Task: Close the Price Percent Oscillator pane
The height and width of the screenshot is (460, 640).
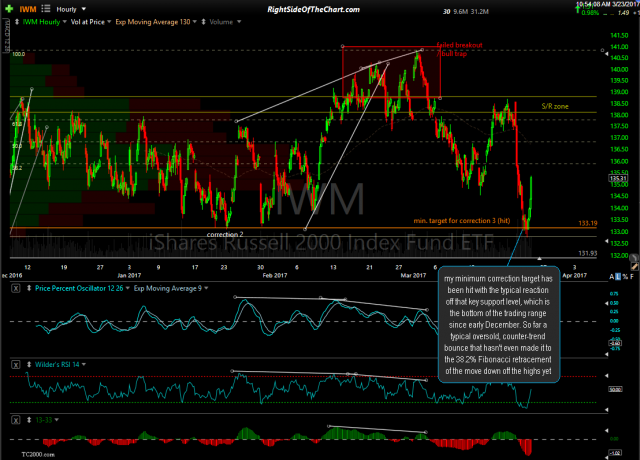Action: (16, 288)
